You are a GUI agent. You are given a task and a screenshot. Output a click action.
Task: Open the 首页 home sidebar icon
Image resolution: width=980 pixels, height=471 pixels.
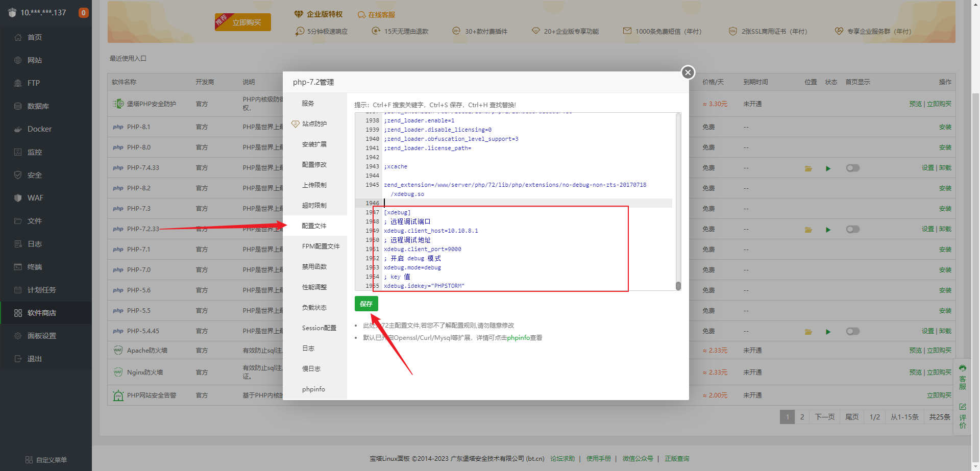(18, 37)
